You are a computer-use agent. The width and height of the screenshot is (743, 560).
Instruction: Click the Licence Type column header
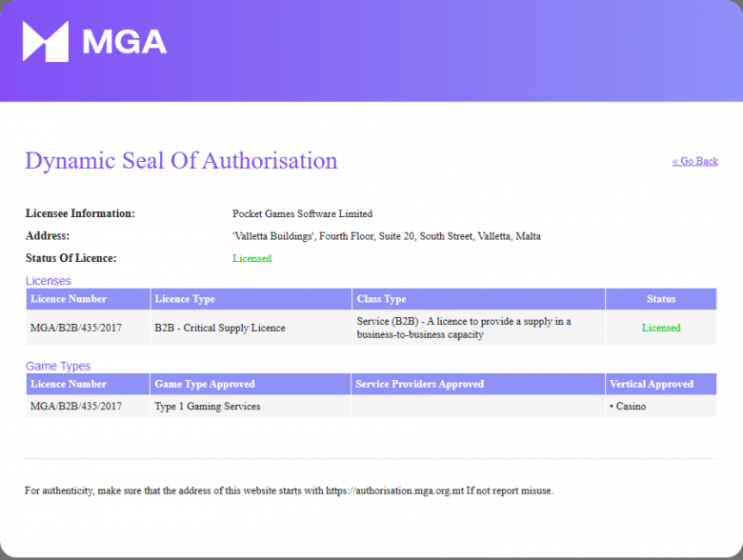251,299
